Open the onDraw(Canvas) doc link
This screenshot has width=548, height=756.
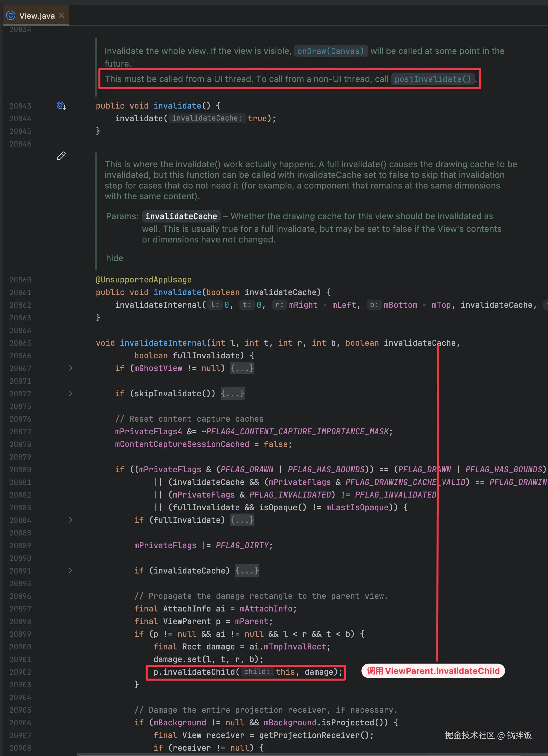[x=331, y=51]
